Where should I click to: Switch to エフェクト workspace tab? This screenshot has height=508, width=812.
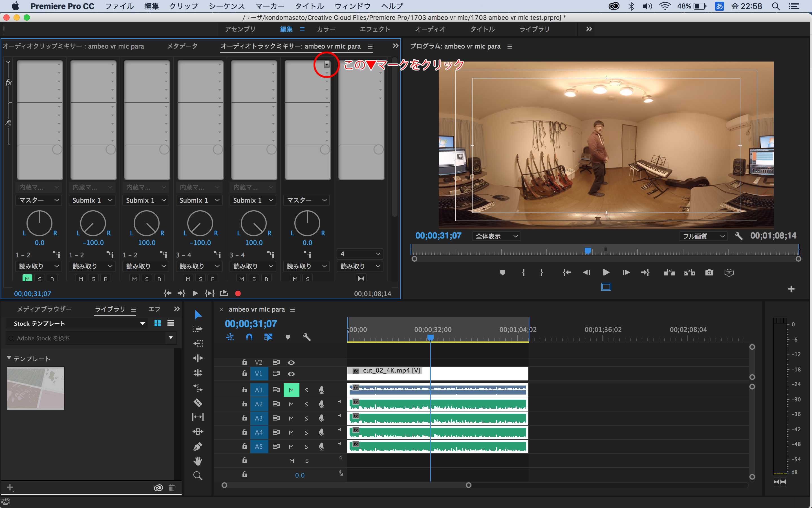[x=375, y=29]
